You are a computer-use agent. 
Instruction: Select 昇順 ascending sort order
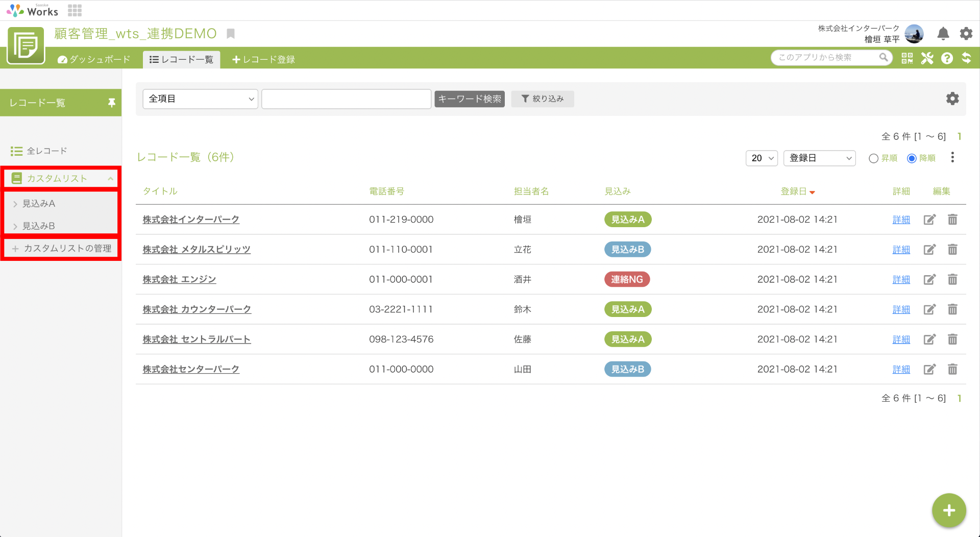point(873,159)
